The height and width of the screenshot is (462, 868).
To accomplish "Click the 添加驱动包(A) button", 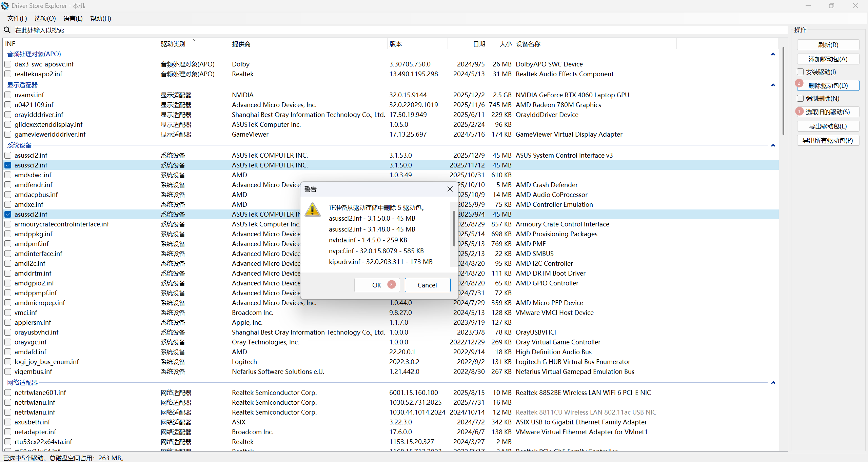I will 828,59.
